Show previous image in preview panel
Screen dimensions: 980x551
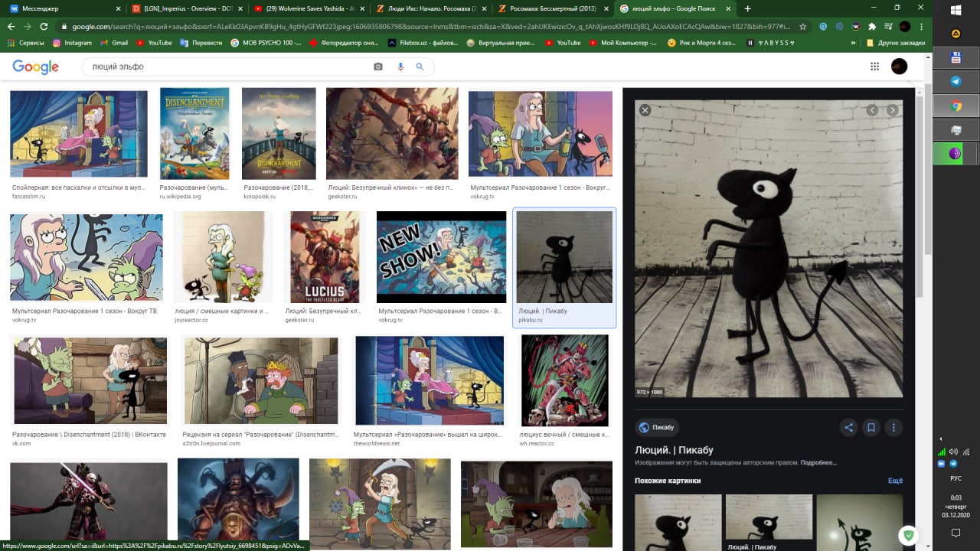[872, 110]
